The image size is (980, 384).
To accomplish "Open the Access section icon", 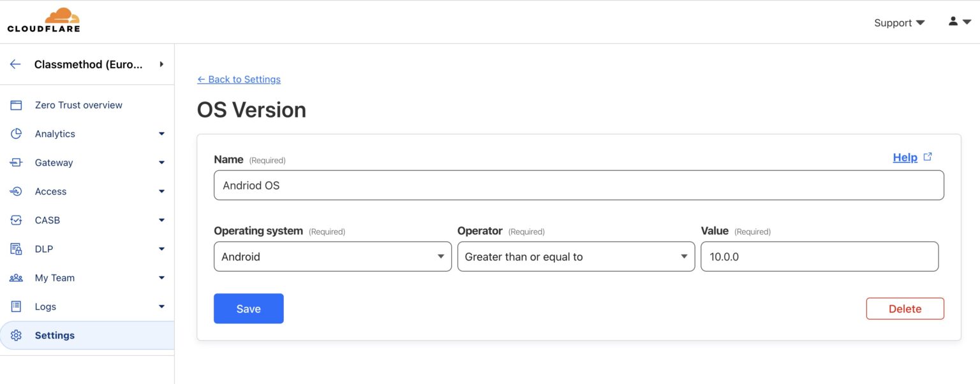I will [x=15, y=191].
